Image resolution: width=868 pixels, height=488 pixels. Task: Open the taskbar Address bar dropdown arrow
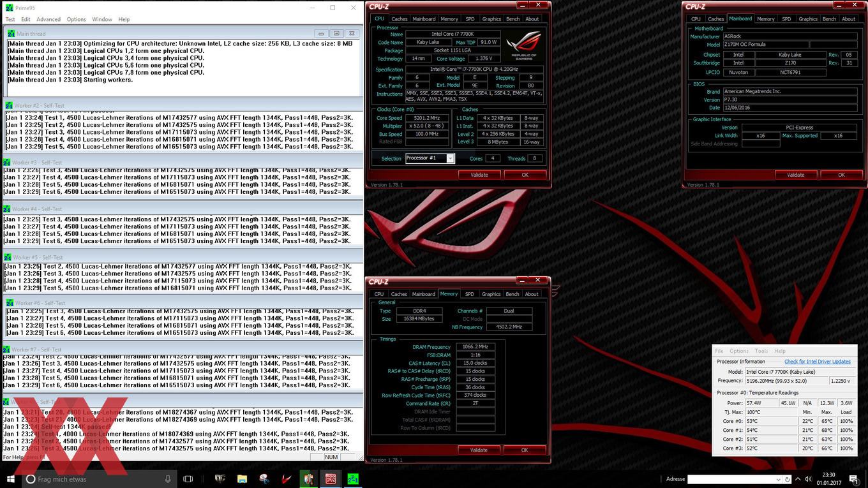tap(778, 479)
